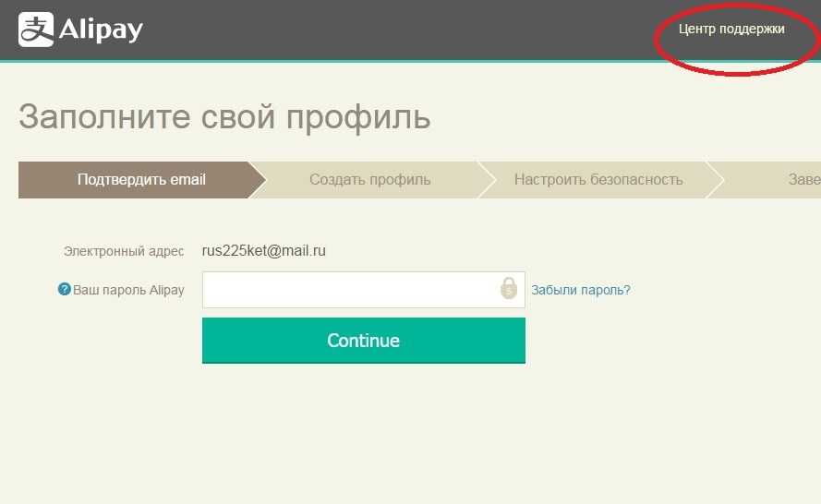Click the Электронный адрес label
This screenshot has width=821, height=504.
[124, 250]
